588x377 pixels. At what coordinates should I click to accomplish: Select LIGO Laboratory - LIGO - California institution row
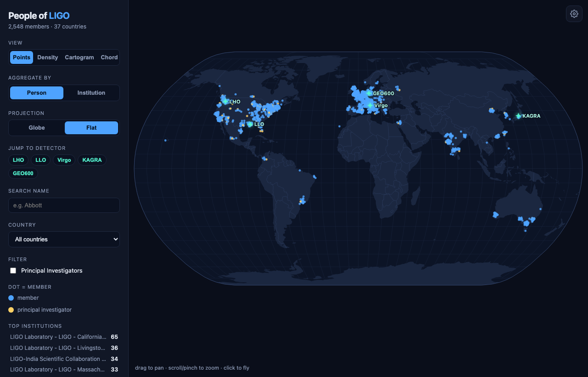pyautogui.click(x=64, y=337)
